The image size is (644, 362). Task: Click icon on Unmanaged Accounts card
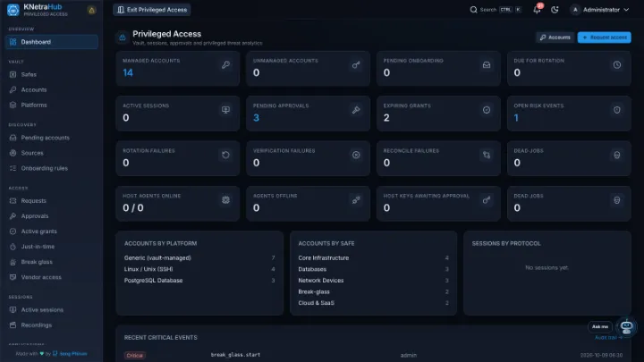tap(356, 65)
